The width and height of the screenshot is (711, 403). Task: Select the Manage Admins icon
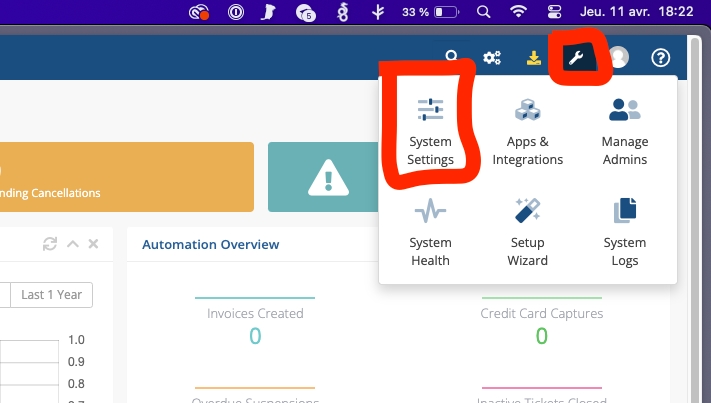click(625, 132)
